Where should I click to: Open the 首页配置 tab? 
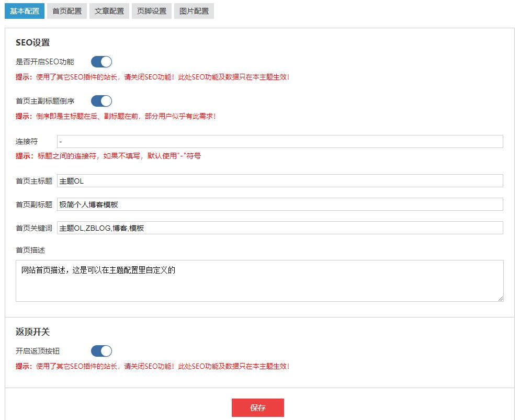point(67,11)
